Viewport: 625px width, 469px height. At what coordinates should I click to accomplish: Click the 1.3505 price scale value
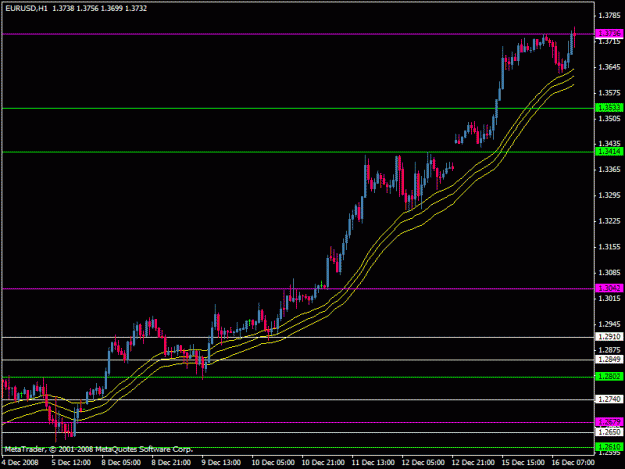[x=609, y=118]
